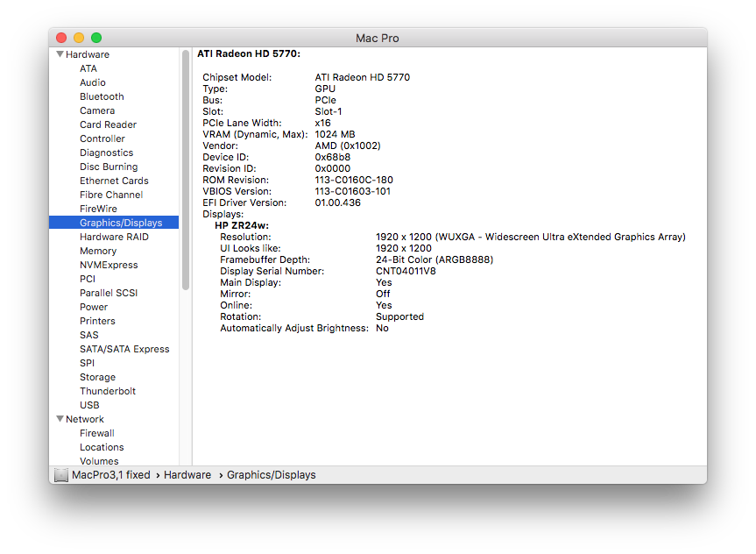Open the Bluetooth hardware entry
The width and height of the screenshot is (756, 554).
[x=102, y=96]
